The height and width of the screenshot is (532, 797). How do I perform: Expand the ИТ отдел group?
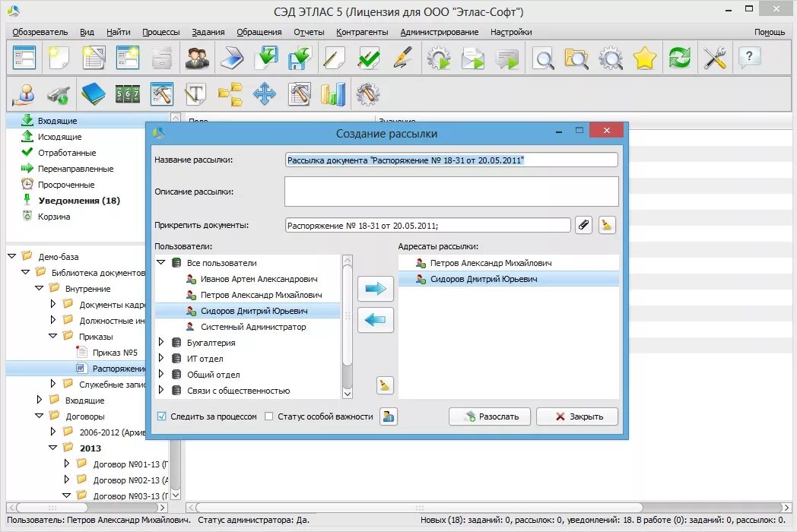(161, 358)
